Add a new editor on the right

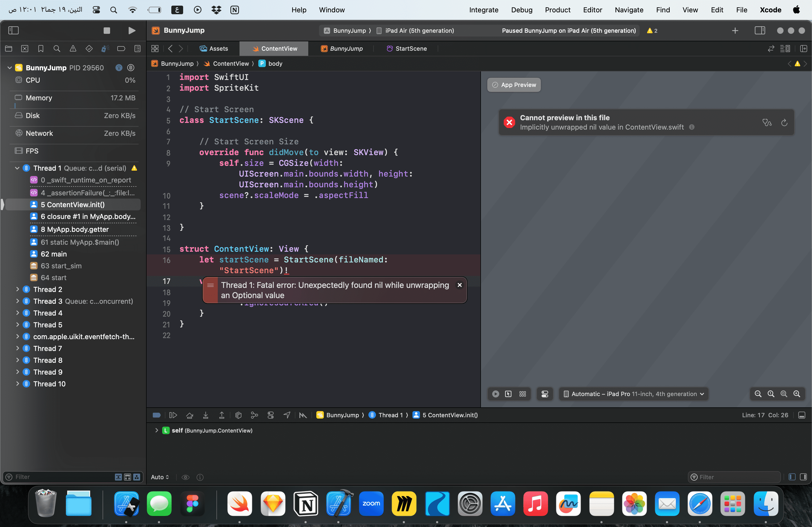pyautogui.click(x=804, y=48)
